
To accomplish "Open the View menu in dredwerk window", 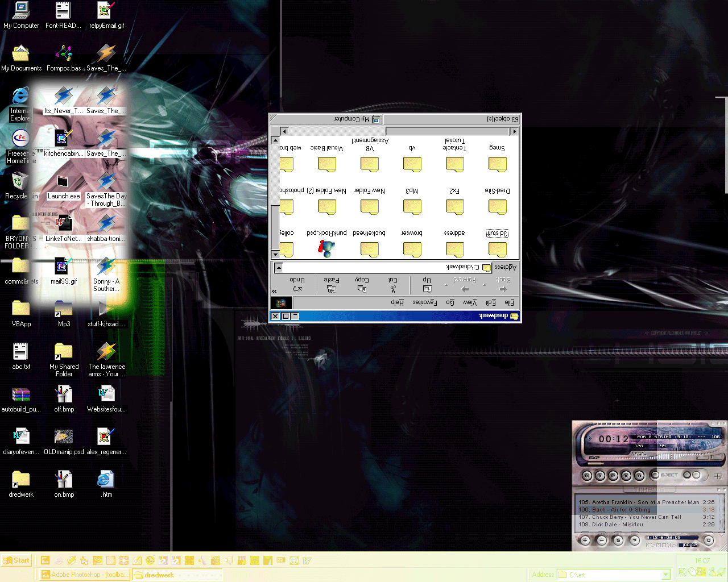I will pos(470,302).
